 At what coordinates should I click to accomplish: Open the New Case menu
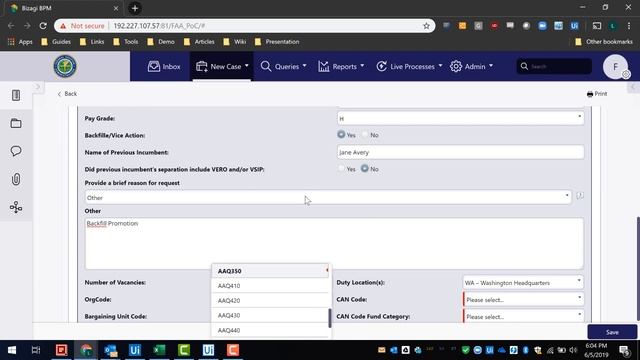(x=222, y=66)
